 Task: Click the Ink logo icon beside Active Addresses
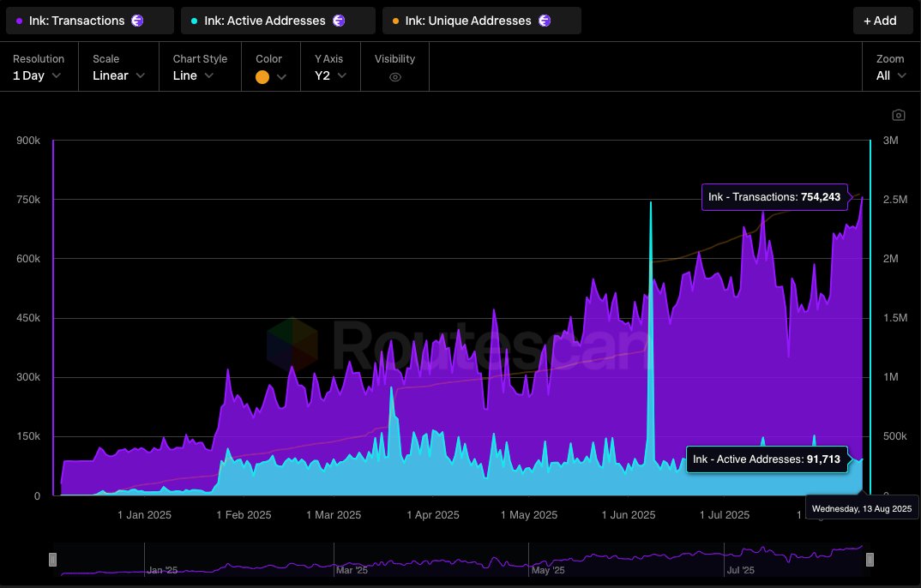(x=339, y=21)
